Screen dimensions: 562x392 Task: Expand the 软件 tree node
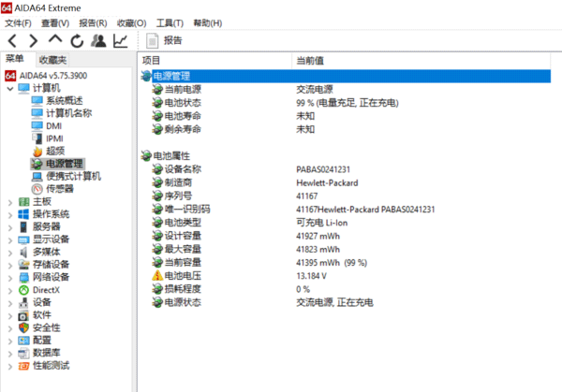pos(10,315)
